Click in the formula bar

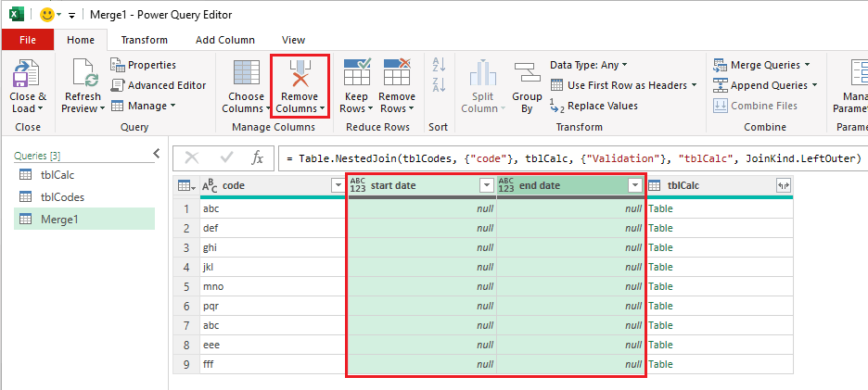point(572,158)
